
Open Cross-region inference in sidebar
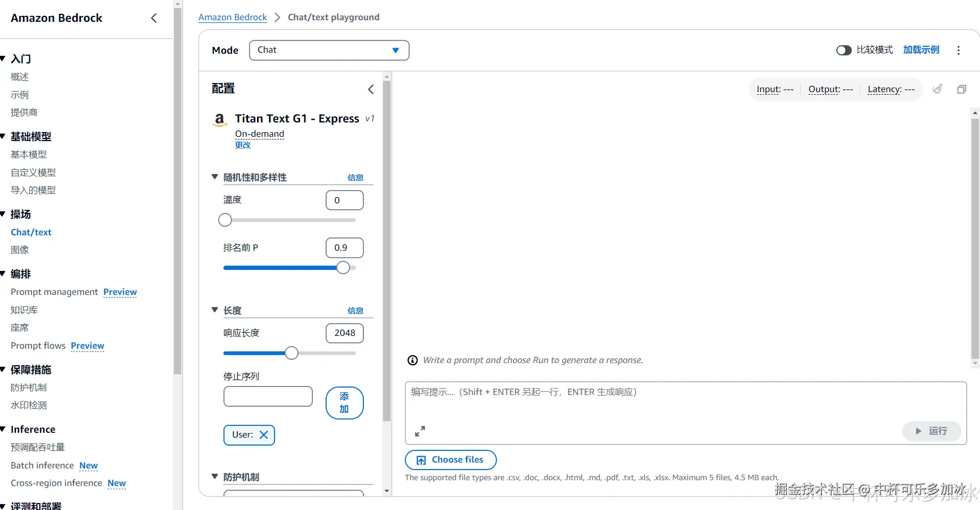pos(56,483)
